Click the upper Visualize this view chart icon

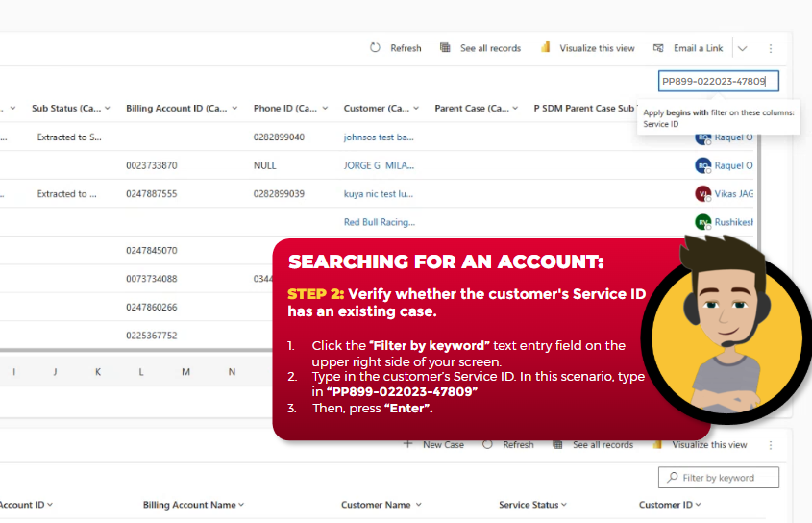click(545, 48)
